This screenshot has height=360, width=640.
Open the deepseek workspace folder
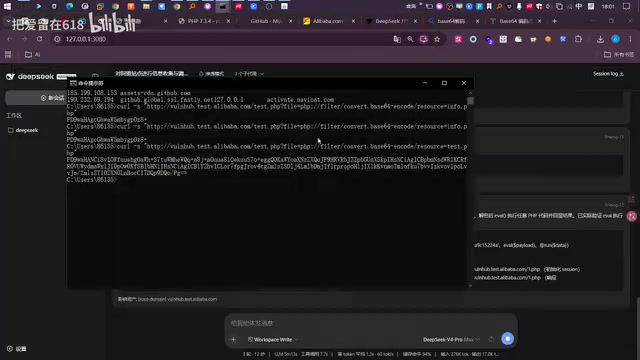pyautogui.click(x=23, y=130)
